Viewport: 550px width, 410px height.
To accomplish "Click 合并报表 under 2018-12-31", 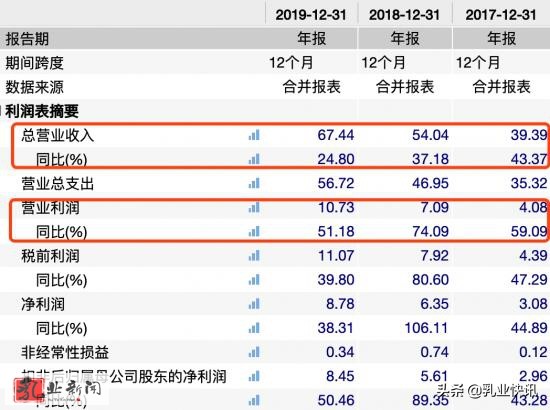I will (405, 87).
